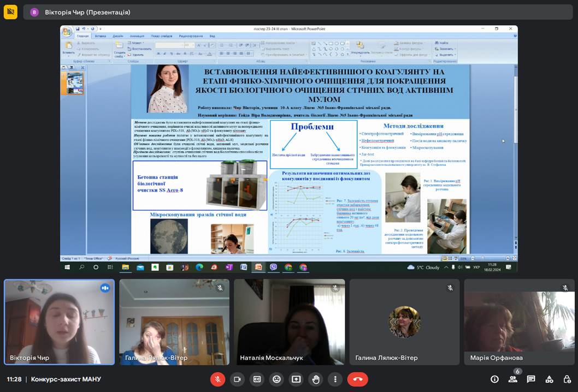
Task: Switch to the Вставка ribbon tab
Action: pyautogui.click(x=100, y=36)
